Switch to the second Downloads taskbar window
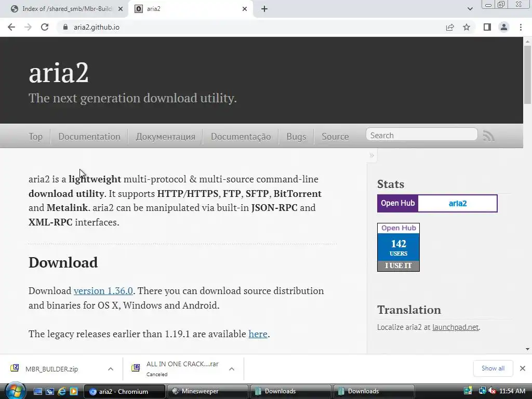 (374, 392)
